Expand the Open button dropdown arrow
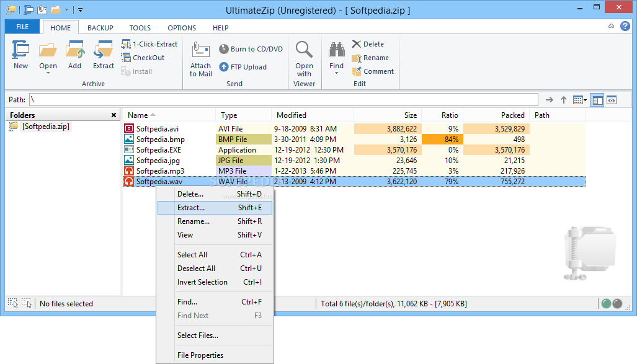The width and height of the screenshot is (637, 364). [x=48, y=73]
